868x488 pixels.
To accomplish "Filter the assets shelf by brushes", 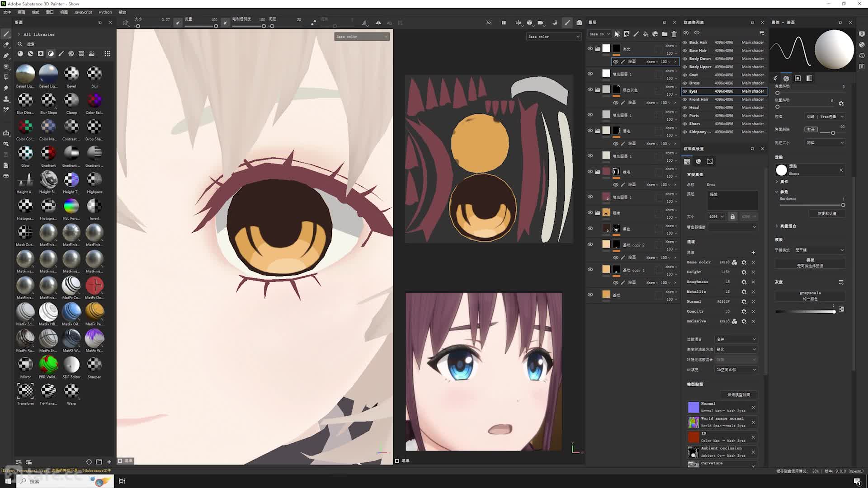I will (x=61, y=53).
